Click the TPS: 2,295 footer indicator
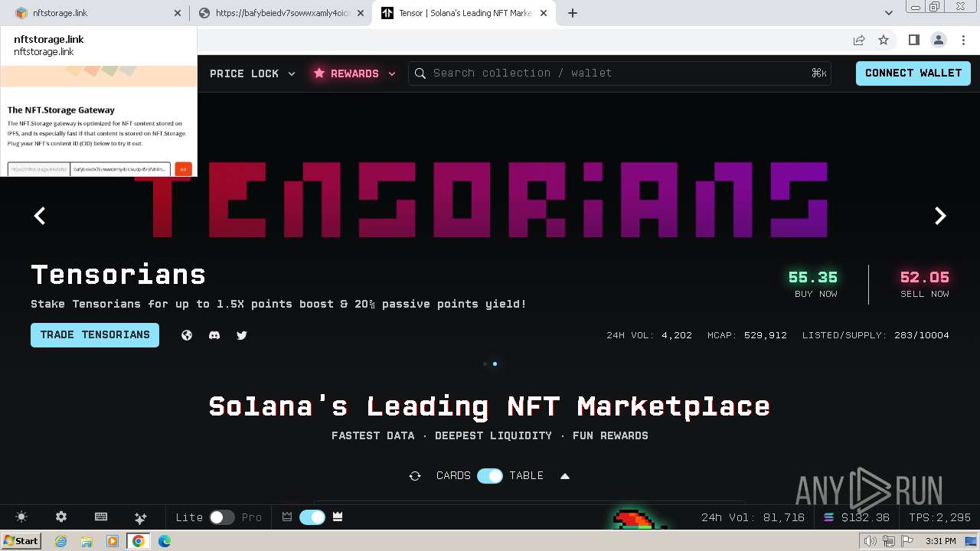 click(x=939, y=517)
